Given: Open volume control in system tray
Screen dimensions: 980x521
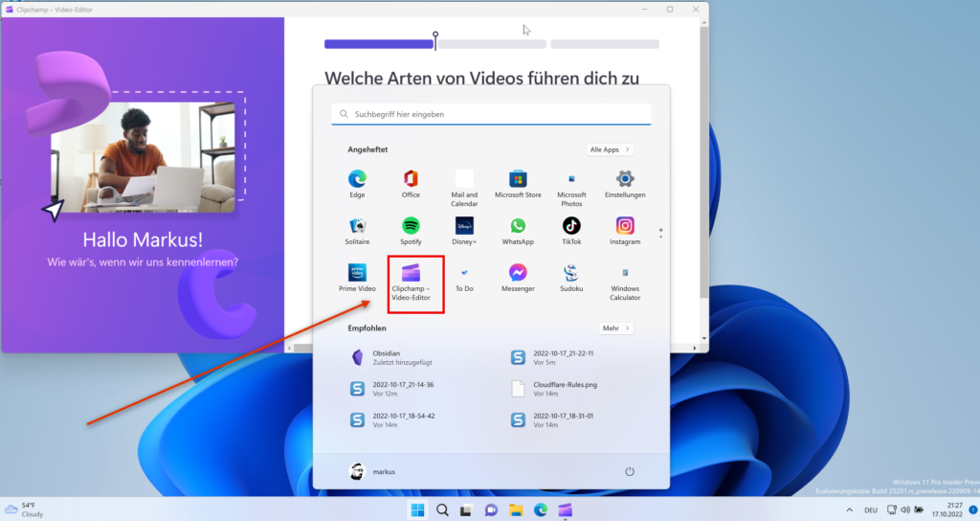Looking at the screenshot, I should 905,510.
